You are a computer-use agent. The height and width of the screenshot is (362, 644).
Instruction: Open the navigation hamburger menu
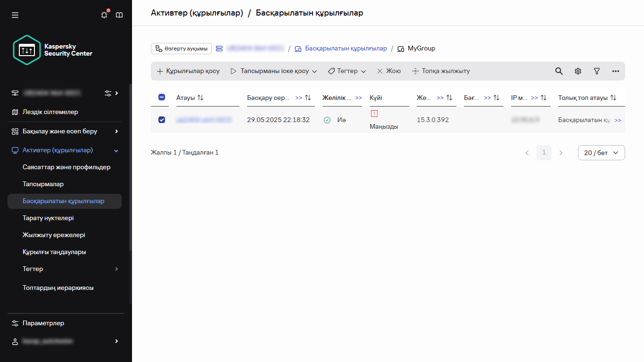(x=15, y=15)
